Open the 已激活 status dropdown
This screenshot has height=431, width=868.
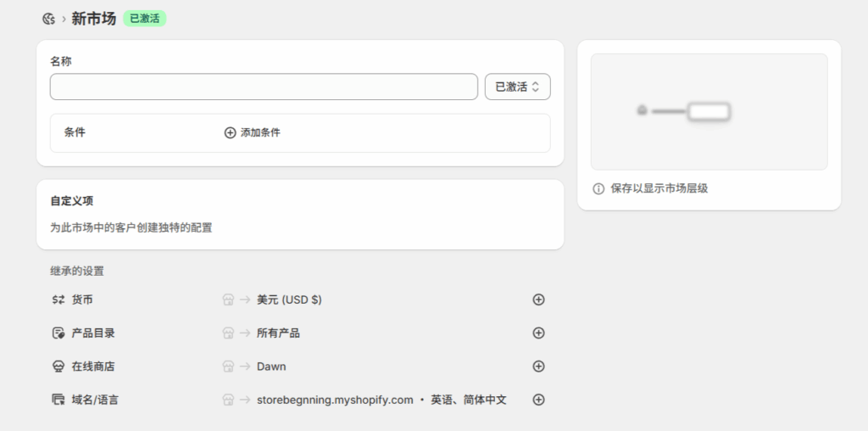tap(517, 87)
